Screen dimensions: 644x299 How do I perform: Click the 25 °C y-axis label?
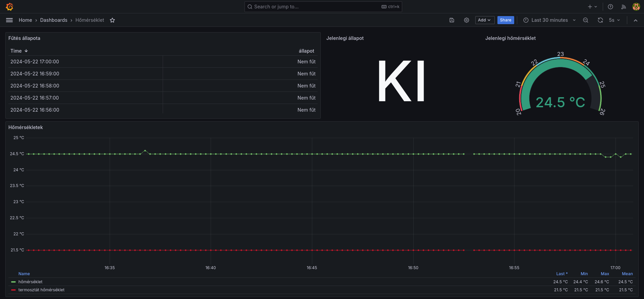pyautogui.click(x=19, y=138)
